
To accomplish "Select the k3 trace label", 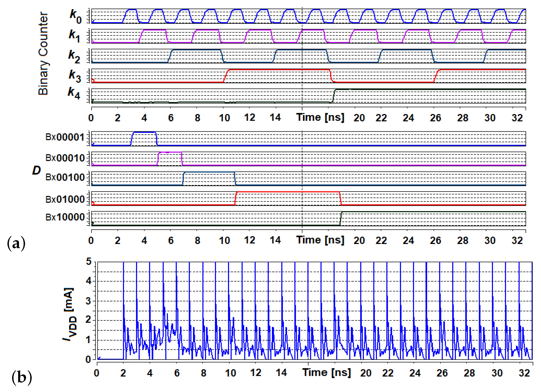I will (75, 76).
